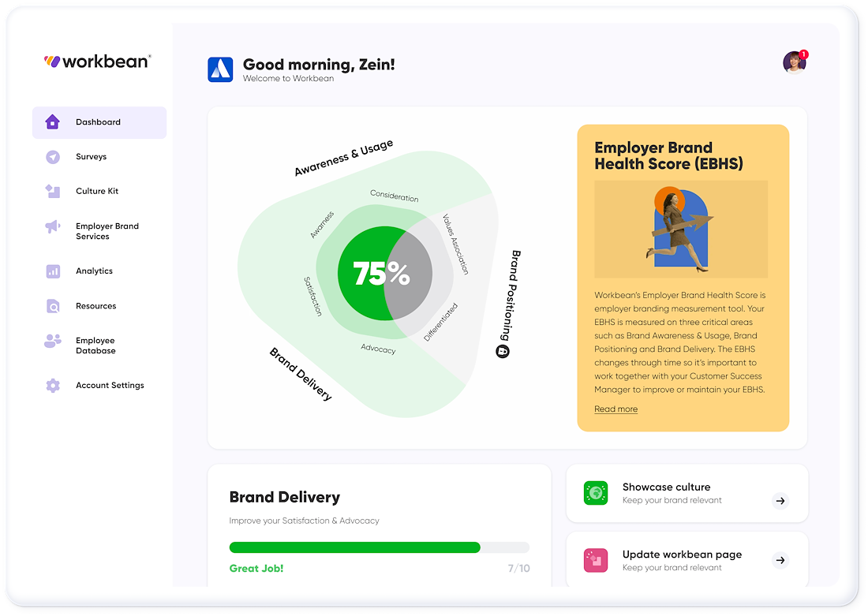This screenshot has height=616, width=868.
Task: Click the Brand Delivery card heading
Action: coord(285,497)
